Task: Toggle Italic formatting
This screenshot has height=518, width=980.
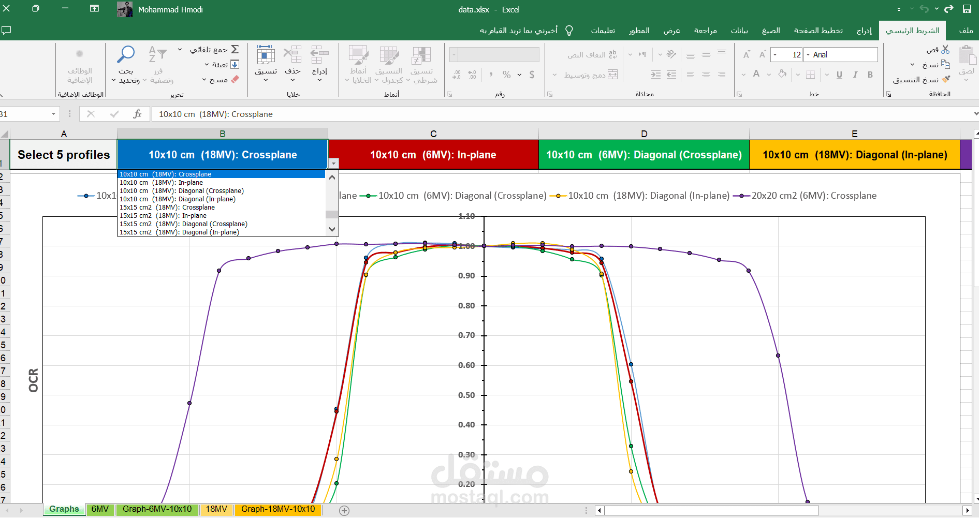Action: click(x=855, y=75)
